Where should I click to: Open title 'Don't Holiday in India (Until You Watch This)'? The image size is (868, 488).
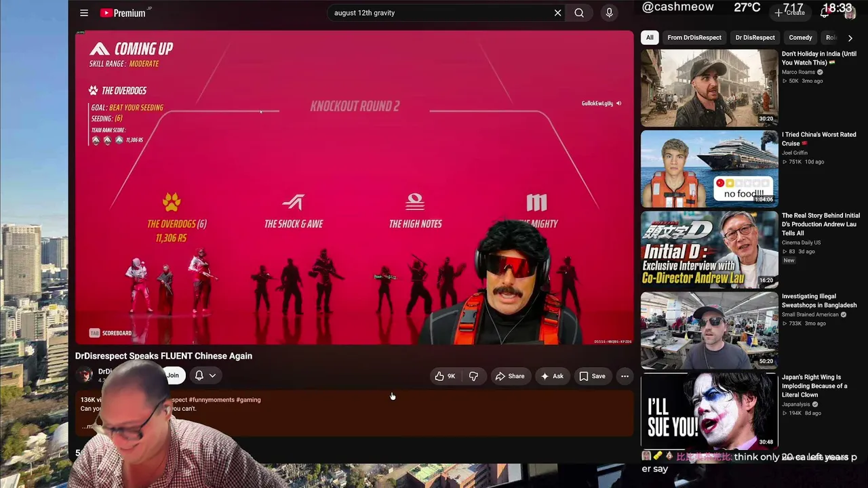[x=819, y=58]
